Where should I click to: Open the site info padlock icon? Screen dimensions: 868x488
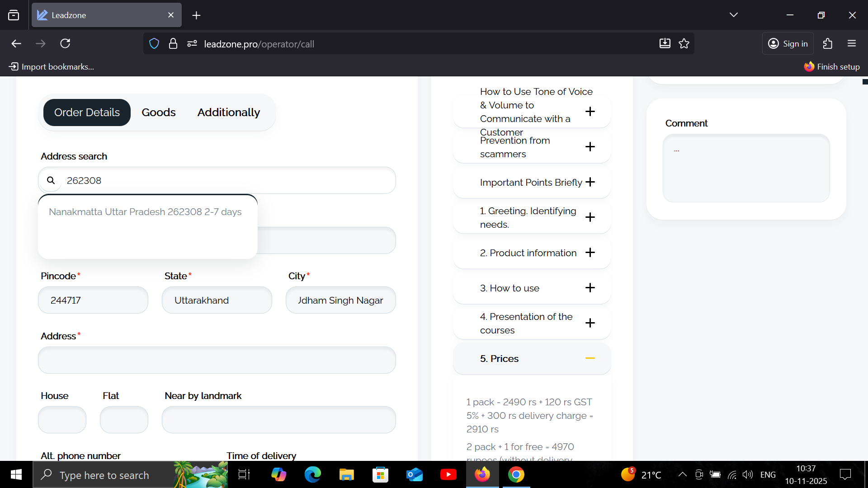173,43
